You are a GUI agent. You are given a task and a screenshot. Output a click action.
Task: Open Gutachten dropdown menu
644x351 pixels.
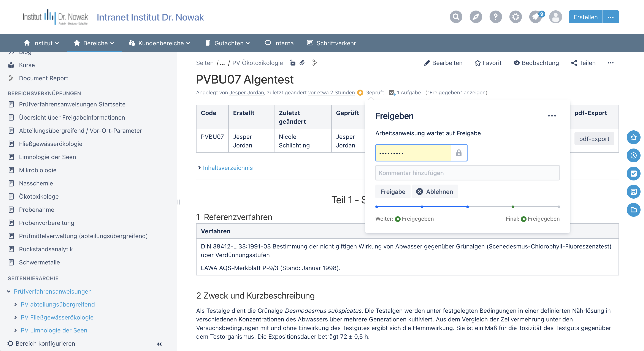tap(227, 43)
